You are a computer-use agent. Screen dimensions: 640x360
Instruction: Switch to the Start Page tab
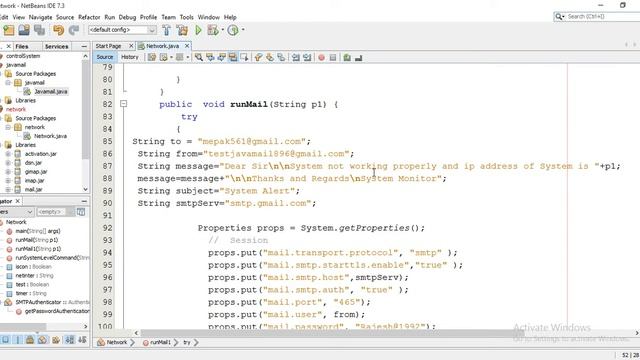(109, 46)
